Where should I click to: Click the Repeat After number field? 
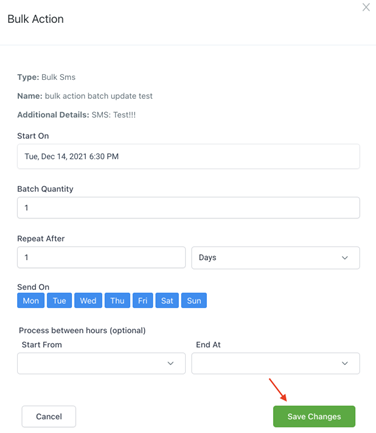pyautogui.click(x=101, y=257)
